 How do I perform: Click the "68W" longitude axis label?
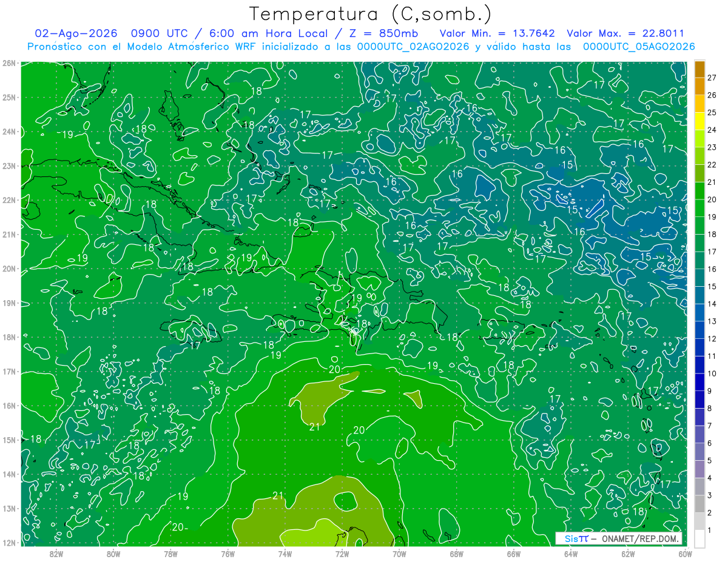(457, 554)
